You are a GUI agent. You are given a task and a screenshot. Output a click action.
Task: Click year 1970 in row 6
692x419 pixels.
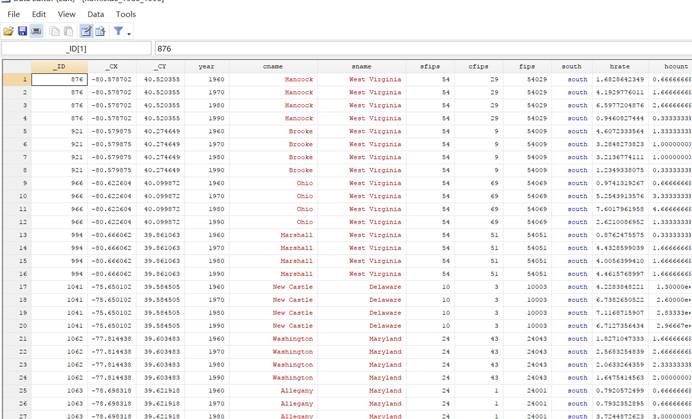coord(216,144)
